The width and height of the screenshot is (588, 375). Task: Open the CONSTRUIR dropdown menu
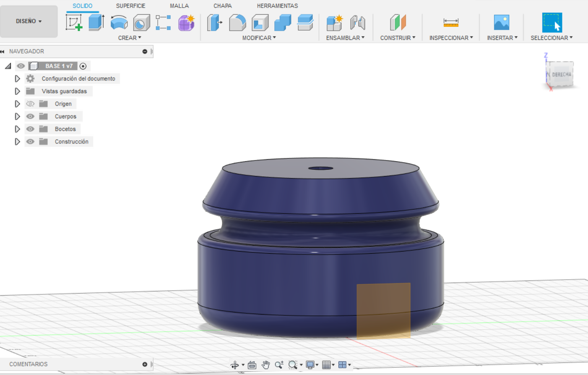pyautogui.click(x=398, y=38)
